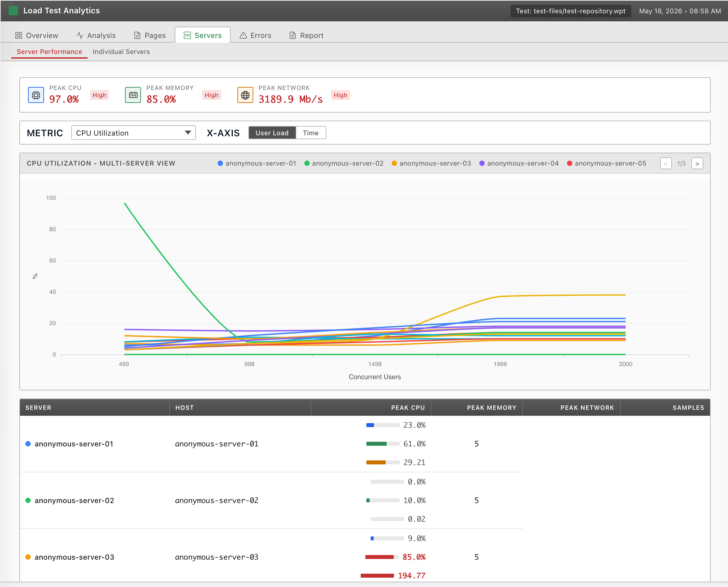Select the Servers tab
Image resolution: width=728 pixels, height=587 pixels.
click(x=203, y=36)
